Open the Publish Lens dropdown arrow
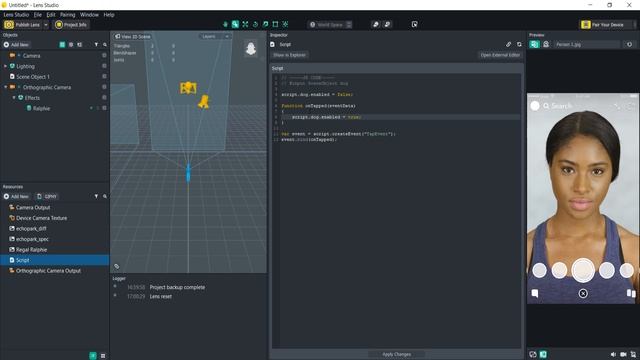Image resolution: width=640 pixels, height=360 pixels. coord(46,25)
